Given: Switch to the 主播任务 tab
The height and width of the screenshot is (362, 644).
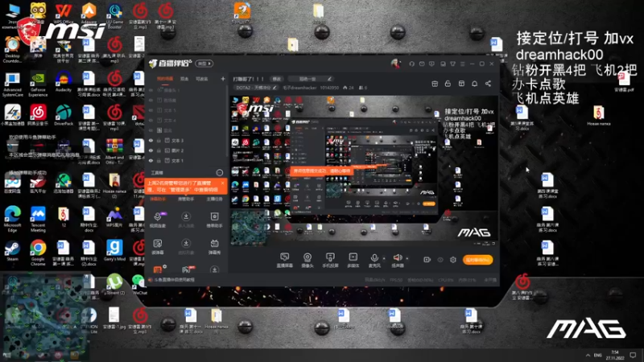Looking at the screenshot, I should coord(214,199).
